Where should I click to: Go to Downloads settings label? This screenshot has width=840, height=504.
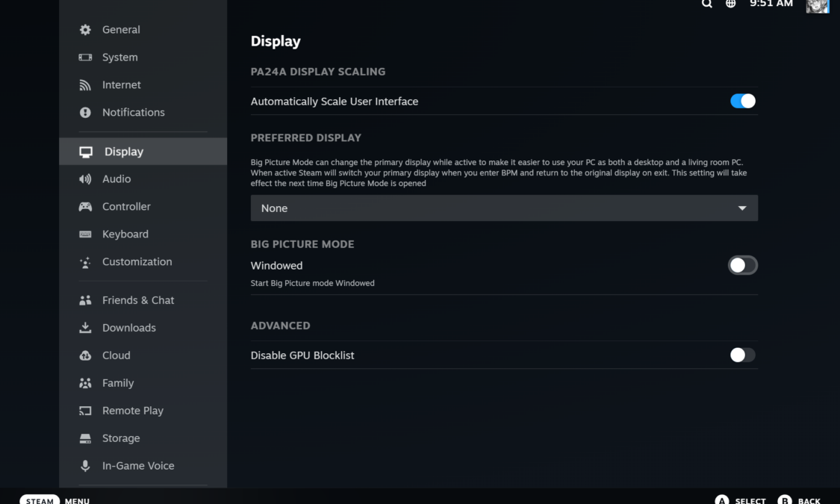[129, 328]
